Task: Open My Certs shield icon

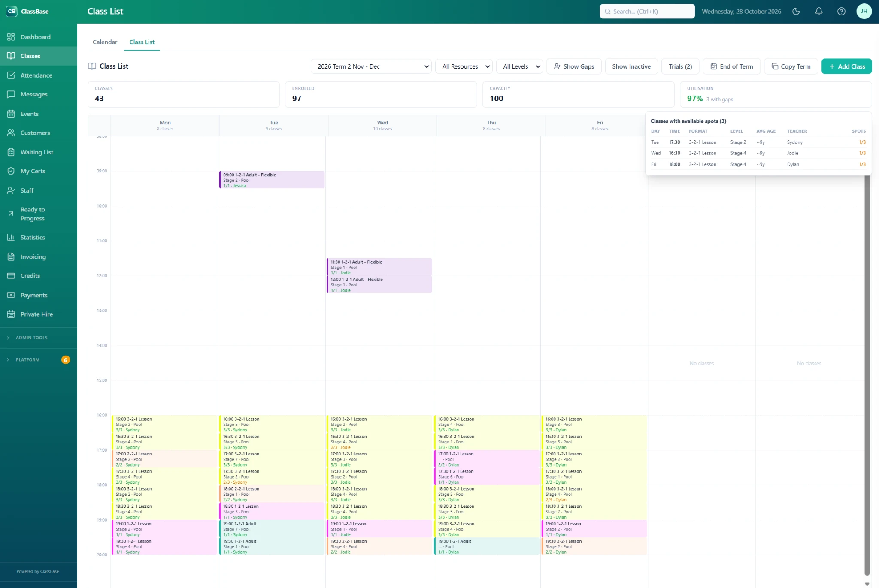Action: click(x=11, y=171)
